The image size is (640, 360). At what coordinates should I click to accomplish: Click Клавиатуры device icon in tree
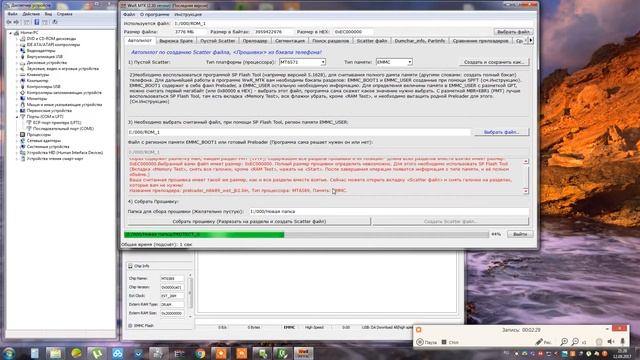point(22,75)
